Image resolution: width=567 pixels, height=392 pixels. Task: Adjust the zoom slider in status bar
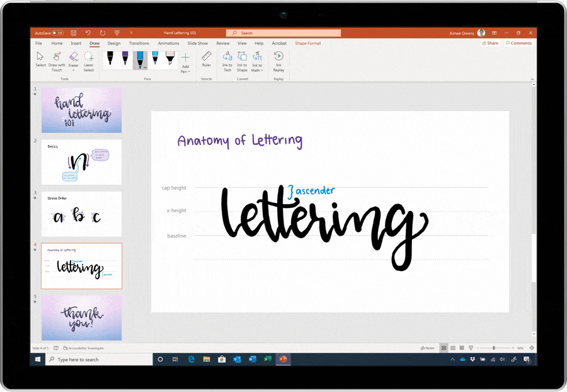pyautogui.click(x=493, y=347)
